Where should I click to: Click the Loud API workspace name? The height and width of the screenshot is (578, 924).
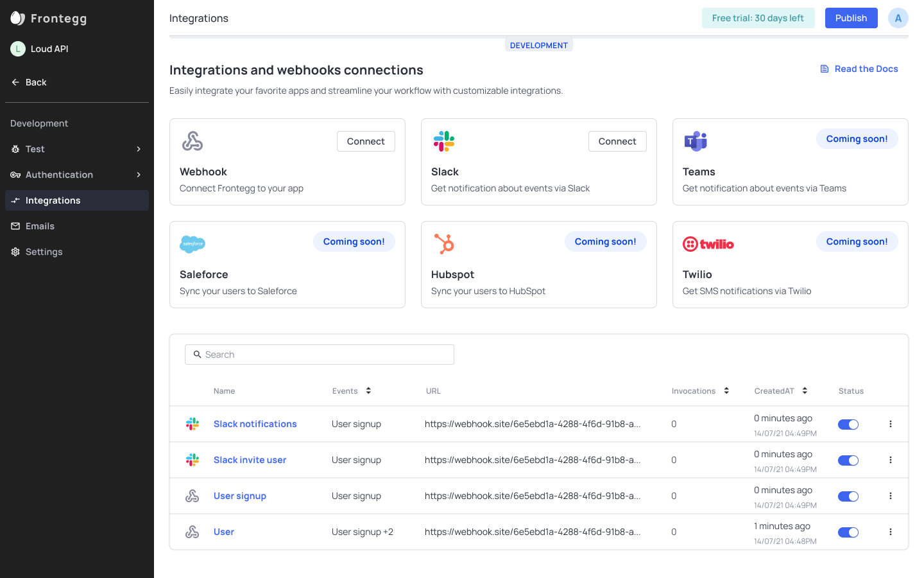(x=49, y=49)
